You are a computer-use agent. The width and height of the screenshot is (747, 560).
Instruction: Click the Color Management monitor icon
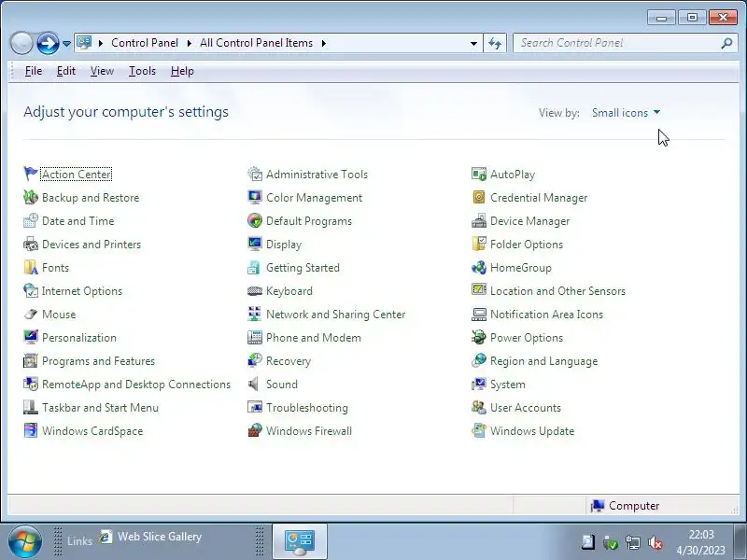click(x=255, y=197)
